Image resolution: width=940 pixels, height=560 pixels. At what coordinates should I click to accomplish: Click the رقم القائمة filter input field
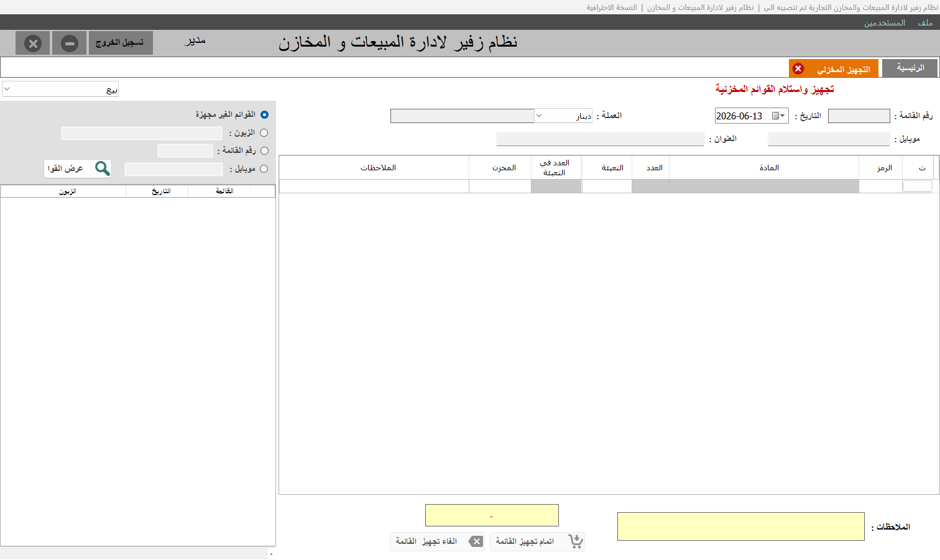pos(185,150)
